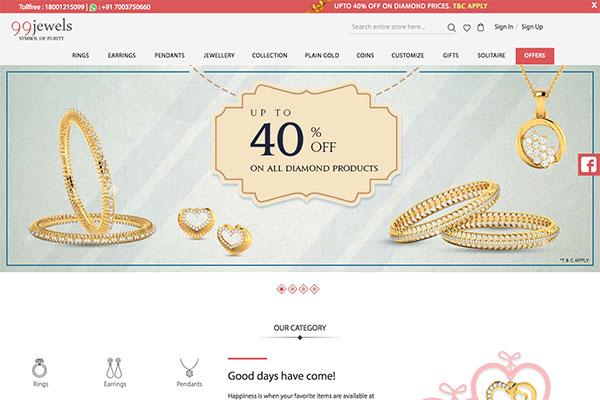Viewport: 600px width, 400px height.
Task: Open the Customize menu
Action: click(408, 56)
